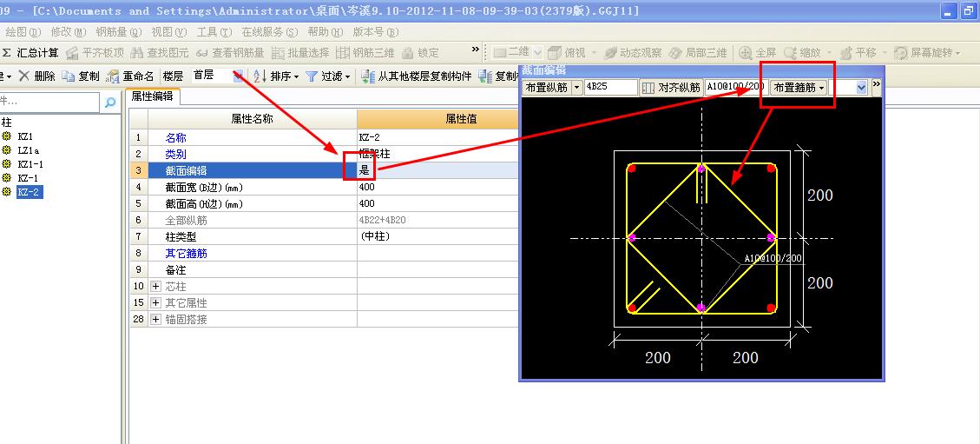Screen dimensions: 980x444
Task: Click the 对齐纵筋 align rebar button
Action: tap(671, 88)
